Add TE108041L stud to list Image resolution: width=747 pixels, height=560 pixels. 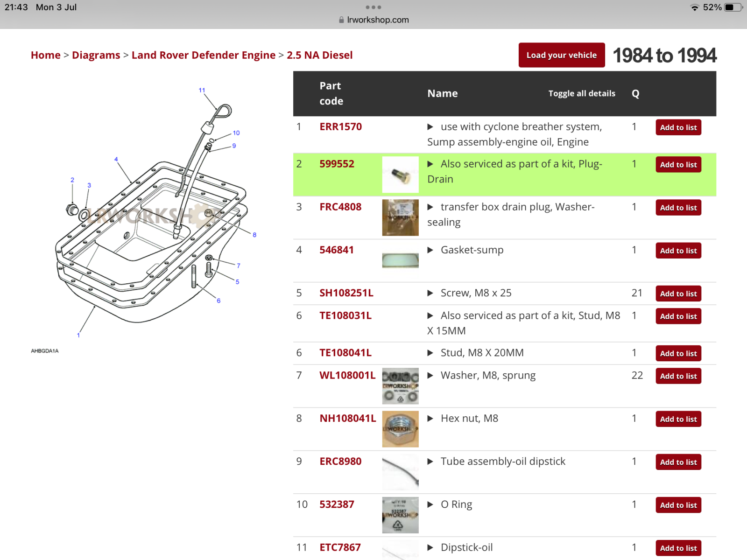[678, 354]
